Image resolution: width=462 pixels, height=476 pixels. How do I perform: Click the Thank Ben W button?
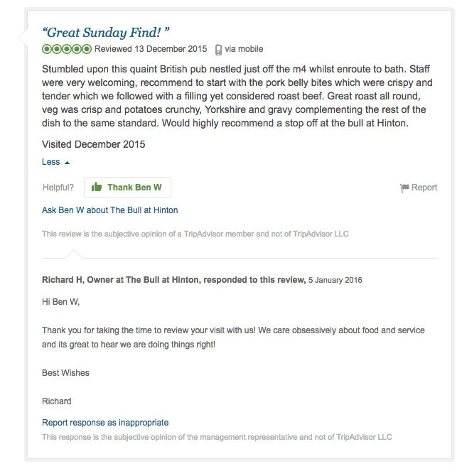[x=127, y=188]
